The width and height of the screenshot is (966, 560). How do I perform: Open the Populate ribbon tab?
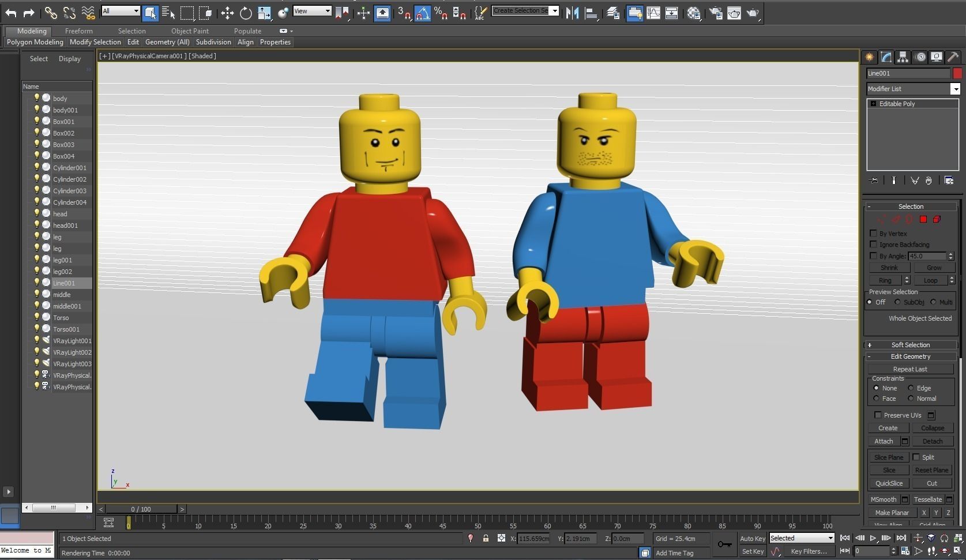[247, 31]
